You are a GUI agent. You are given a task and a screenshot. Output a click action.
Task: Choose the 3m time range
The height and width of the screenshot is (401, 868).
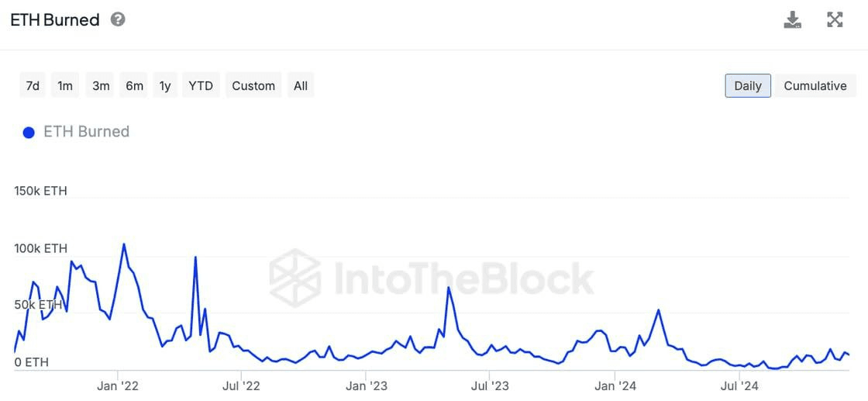101,86
